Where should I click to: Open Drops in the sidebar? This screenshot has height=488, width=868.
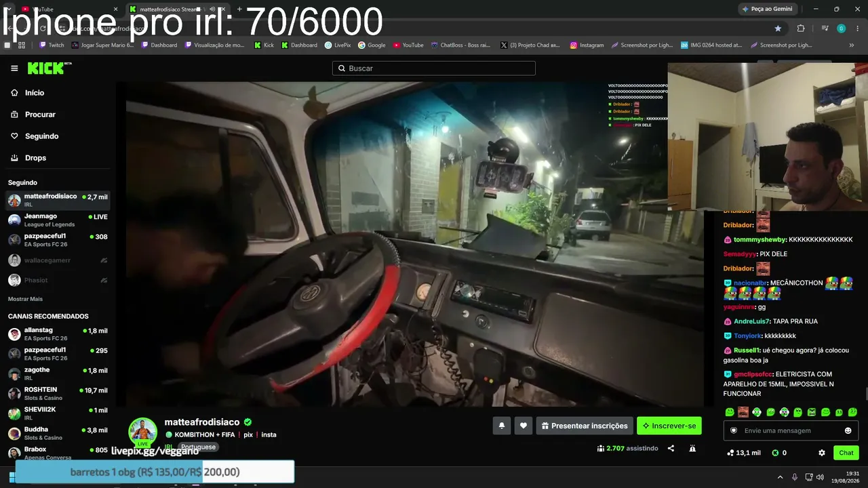29,158
